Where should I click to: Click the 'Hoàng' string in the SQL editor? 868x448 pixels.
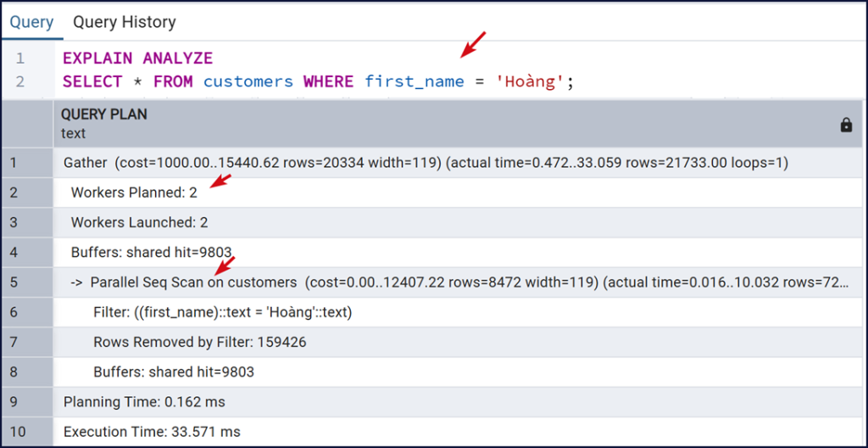pos(530,81)
